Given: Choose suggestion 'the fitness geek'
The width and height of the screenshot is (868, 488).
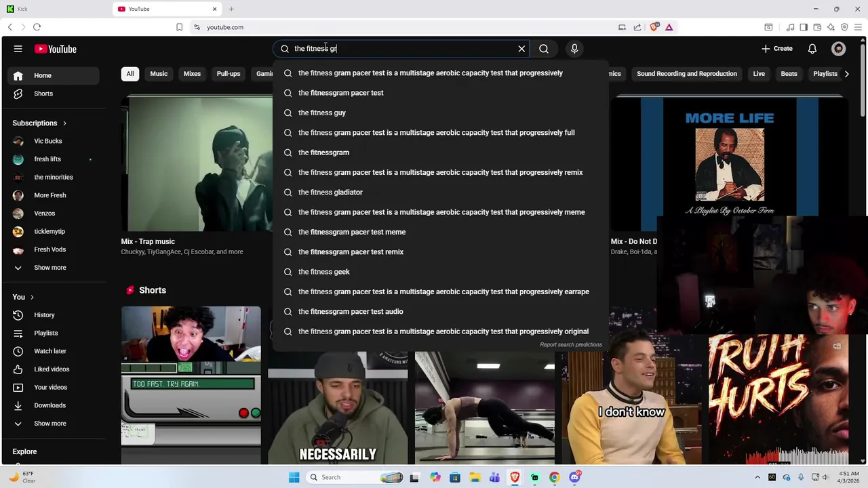Looking at the screenshot, I should click(441, 272).
